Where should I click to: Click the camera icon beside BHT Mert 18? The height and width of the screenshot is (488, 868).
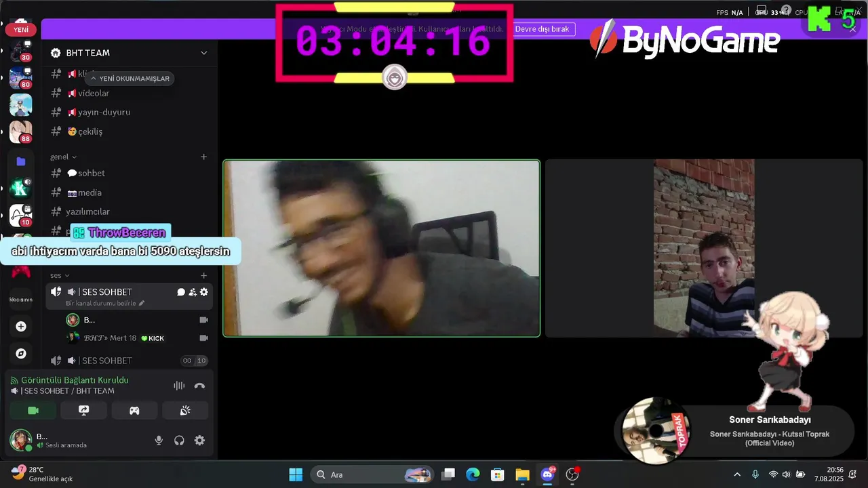(x=203, y=338)
